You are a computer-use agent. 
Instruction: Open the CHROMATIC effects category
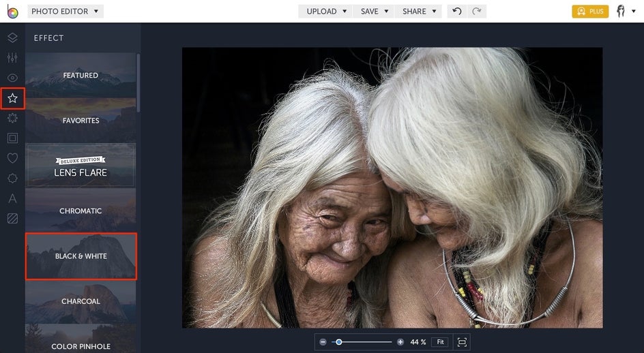click(80, 211)
